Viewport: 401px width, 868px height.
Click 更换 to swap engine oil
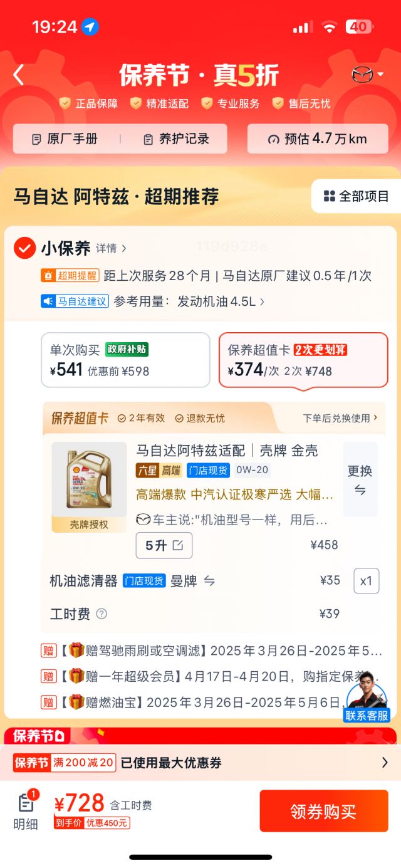pos(360,479)
